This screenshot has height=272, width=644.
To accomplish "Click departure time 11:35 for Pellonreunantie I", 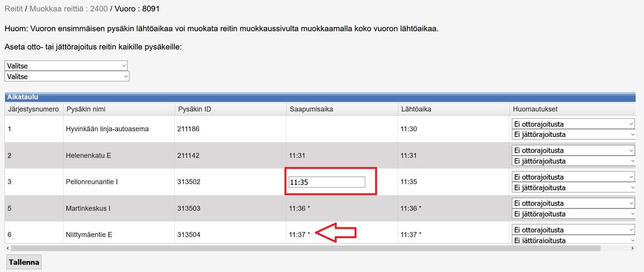I will pyautogui.click(x=409, y=182).
